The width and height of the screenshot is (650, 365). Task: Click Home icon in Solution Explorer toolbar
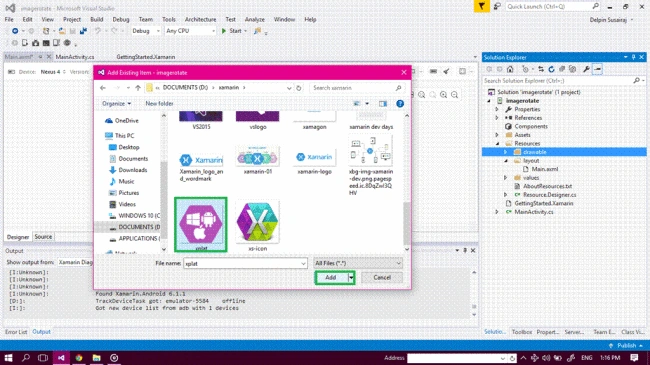(510, 69)
